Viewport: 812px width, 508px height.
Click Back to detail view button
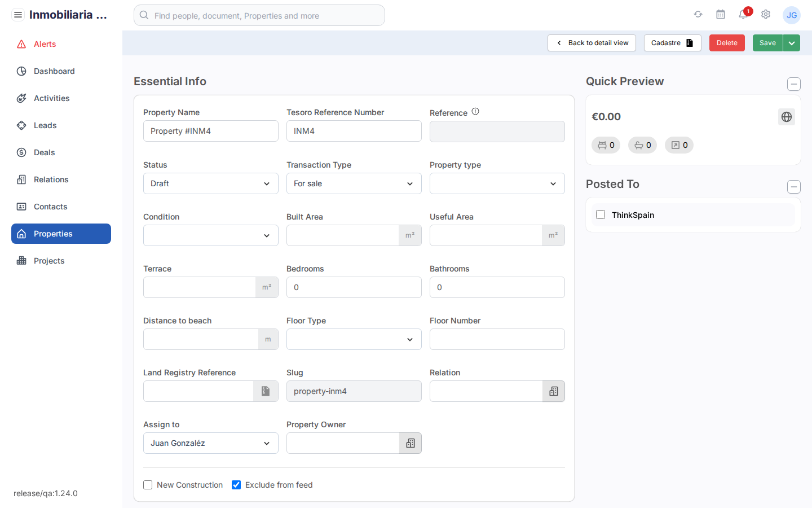coord(592,43)
